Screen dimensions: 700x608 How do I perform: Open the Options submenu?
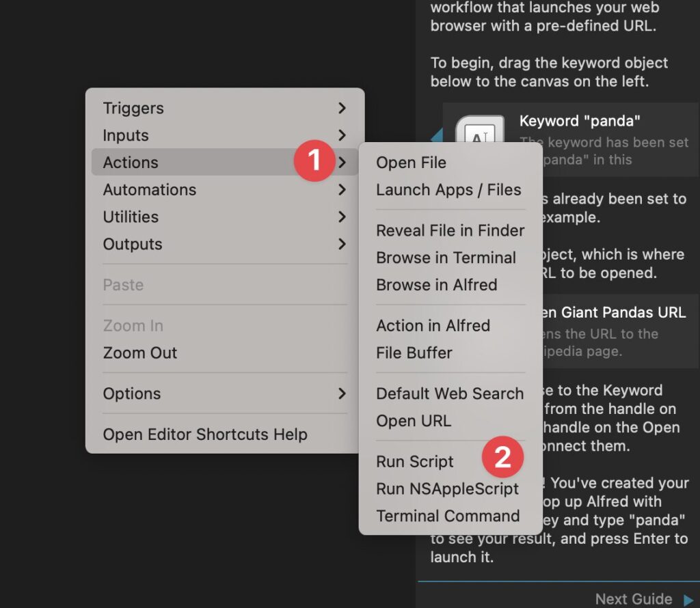coord(224,393)
